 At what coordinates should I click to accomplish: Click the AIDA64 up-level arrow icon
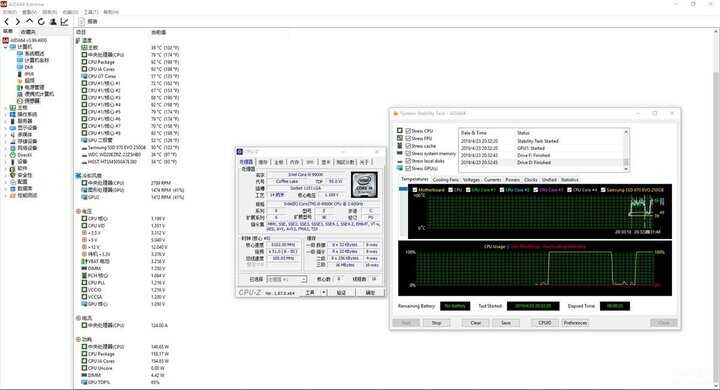pos(29,21)
